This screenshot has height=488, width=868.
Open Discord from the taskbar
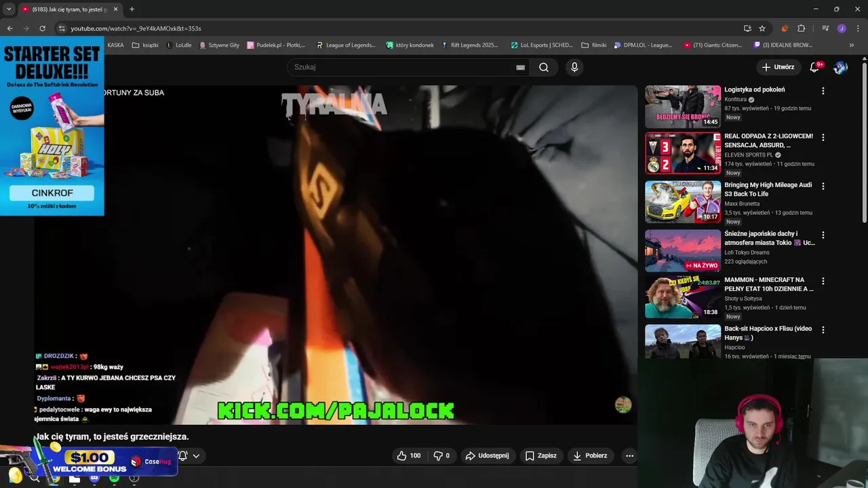[x=94, y=479]
